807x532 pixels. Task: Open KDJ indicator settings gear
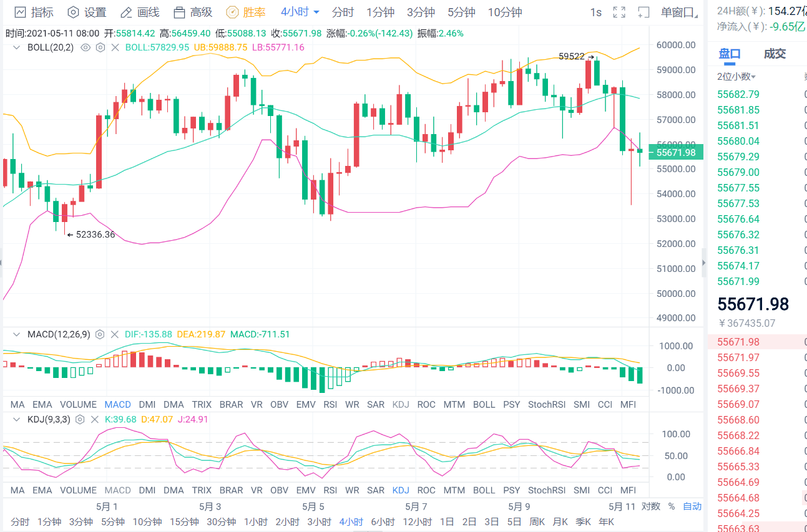(x=82, y=420)
